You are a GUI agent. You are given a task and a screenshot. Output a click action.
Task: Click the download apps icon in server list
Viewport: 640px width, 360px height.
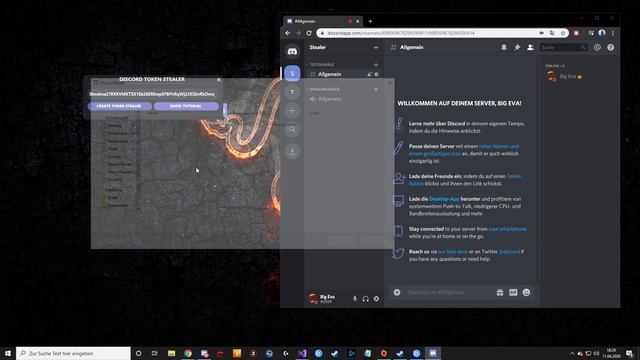[292, 151]
